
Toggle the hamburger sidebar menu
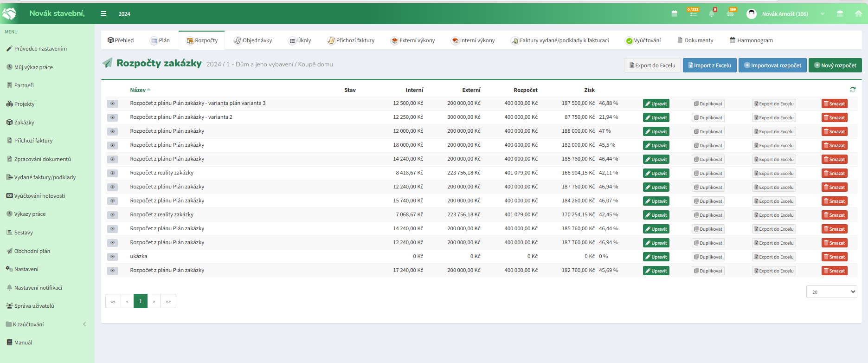(x=103, y=14)
